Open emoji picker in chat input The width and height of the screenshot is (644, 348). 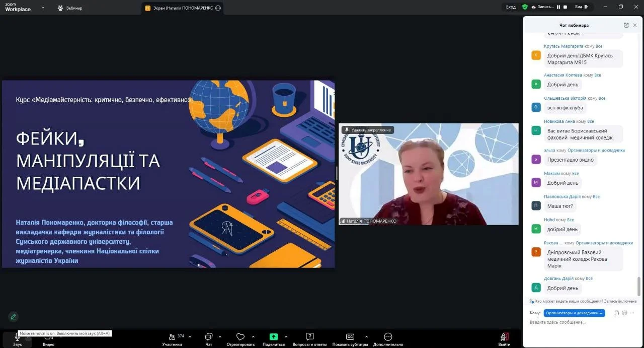point(624,313)
